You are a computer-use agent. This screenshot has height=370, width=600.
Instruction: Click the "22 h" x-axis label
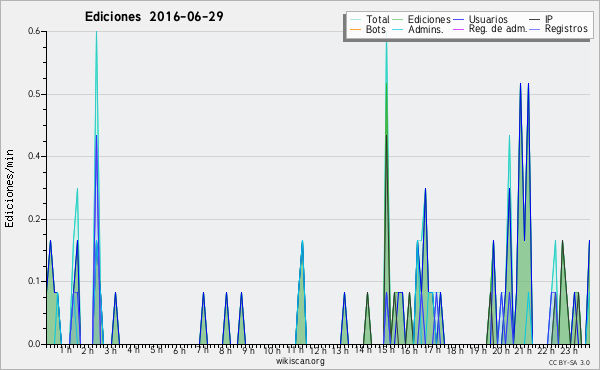click(x=546, y=350)
